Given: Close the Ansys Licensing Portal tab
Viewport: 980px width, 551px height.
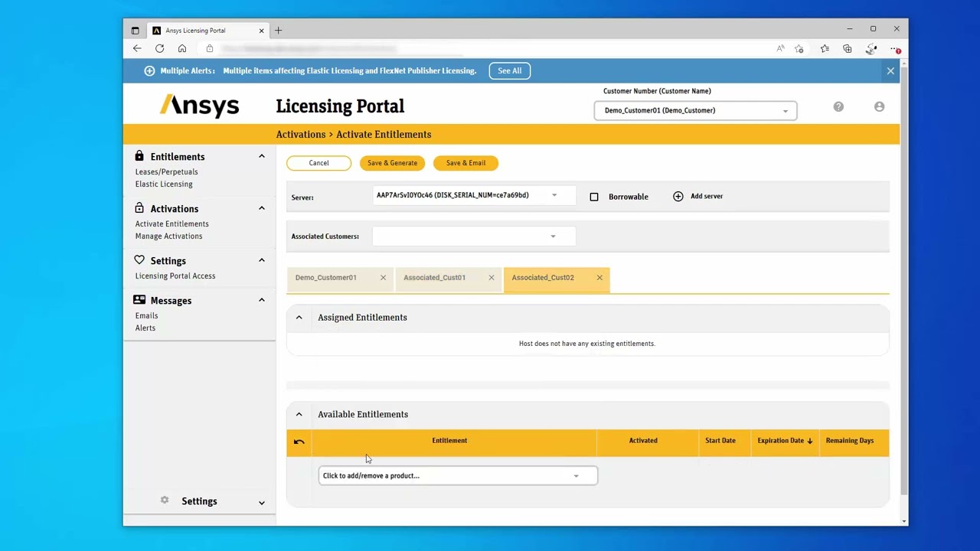Looking at the screenshot, I should (261, 31).
